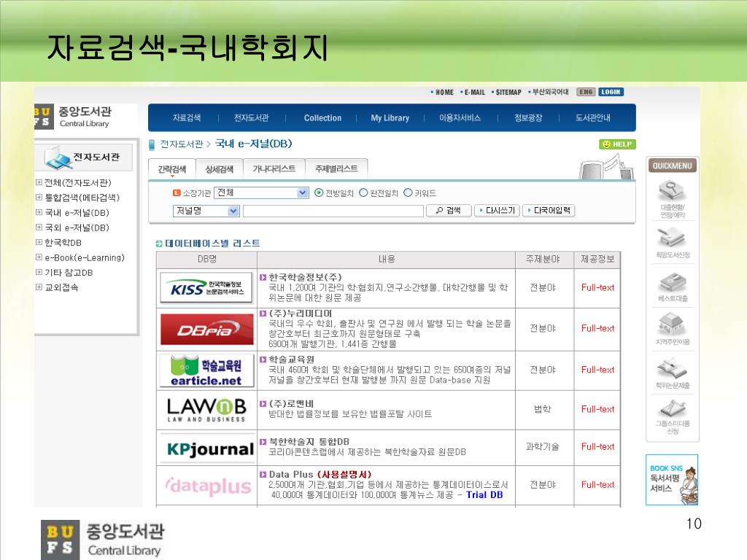Viewport: 747px width, 560px height.
Task: Click the ENG language button
Action: pos(586,92)
